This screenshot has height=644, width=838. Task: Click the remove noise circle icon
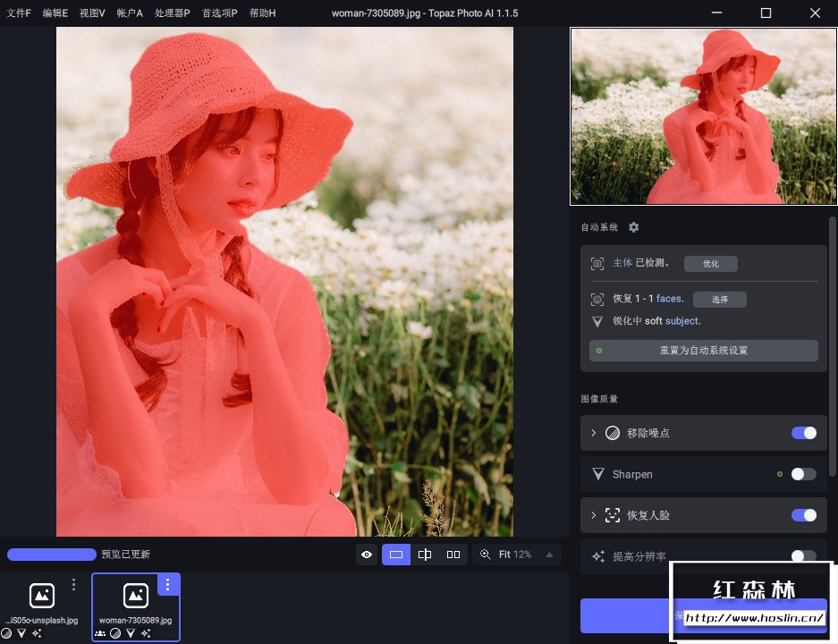click(613, 433)
